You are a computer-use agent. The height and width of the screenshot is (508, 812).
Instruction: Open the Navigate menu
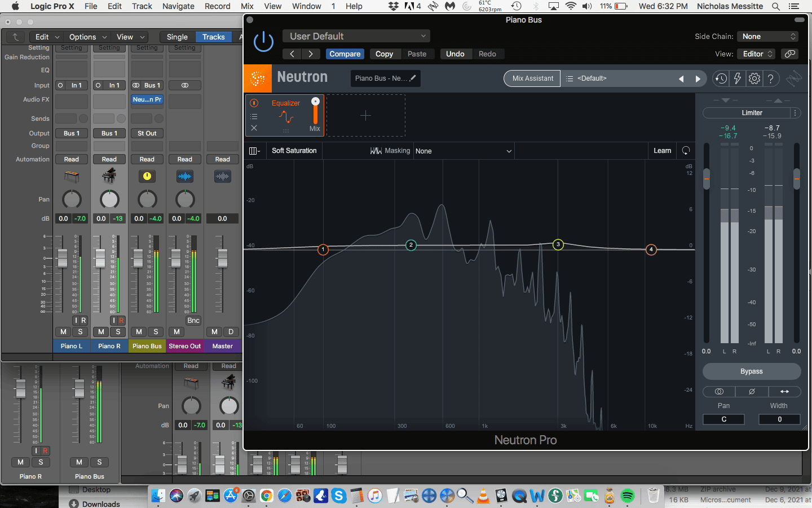tap(178, 6)
